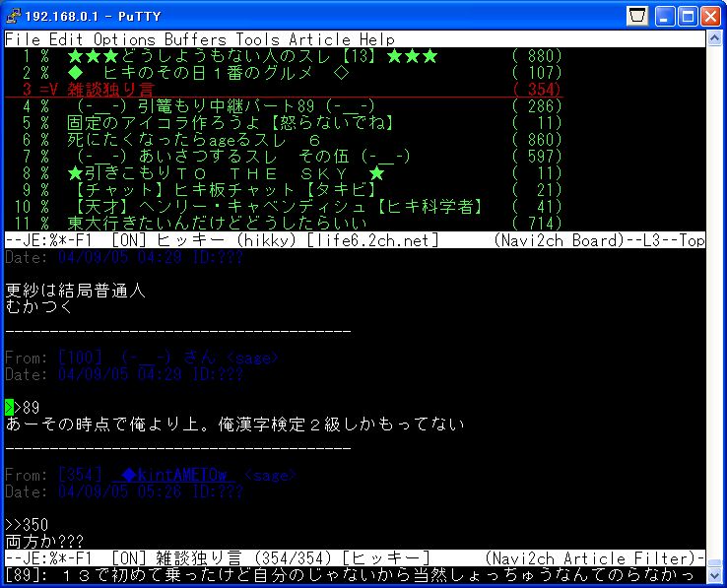
Task: Click the scrollbar down arrow
Action: (716, 575)
